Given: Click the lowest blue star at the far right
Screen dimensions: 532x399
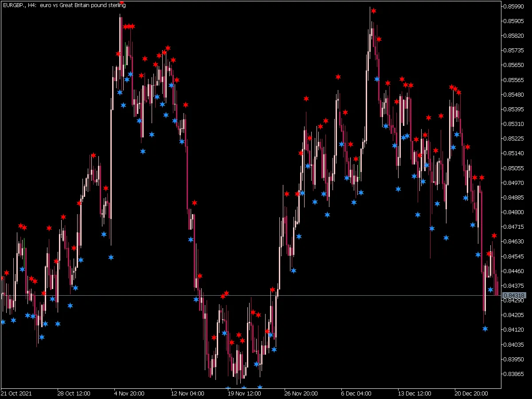Looking at the screenshot, I should [x=485, y=329].
